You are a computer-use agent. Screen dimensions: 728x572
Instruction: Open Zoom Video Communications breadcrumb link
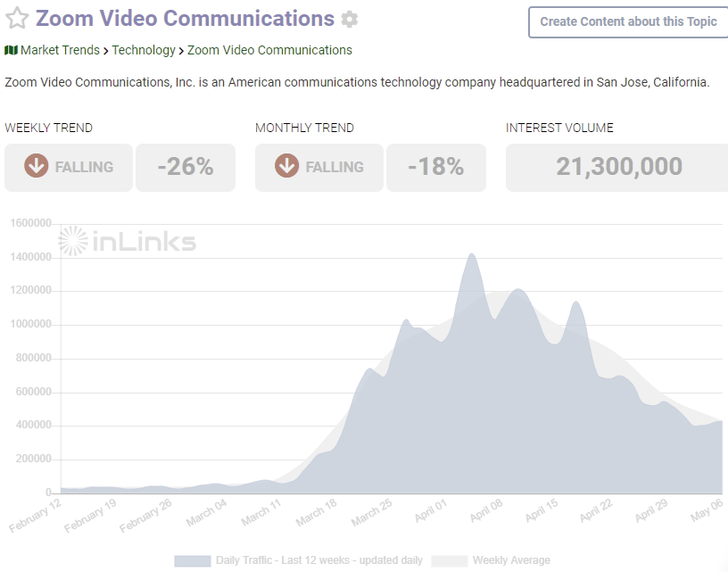tap(269, 50)
